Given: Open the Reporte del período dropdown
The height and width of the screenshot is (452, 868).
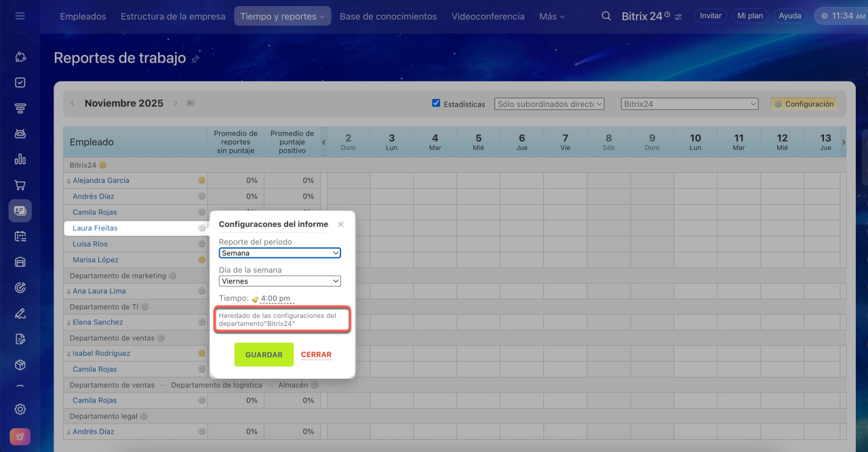Looking at the screenshot, I should click(x=279, y=253).
